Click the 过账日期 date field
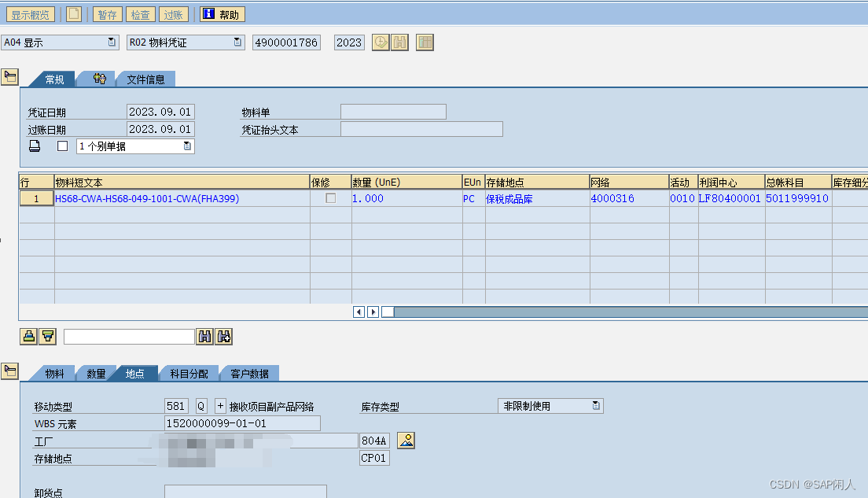 [x=160, y=129]
